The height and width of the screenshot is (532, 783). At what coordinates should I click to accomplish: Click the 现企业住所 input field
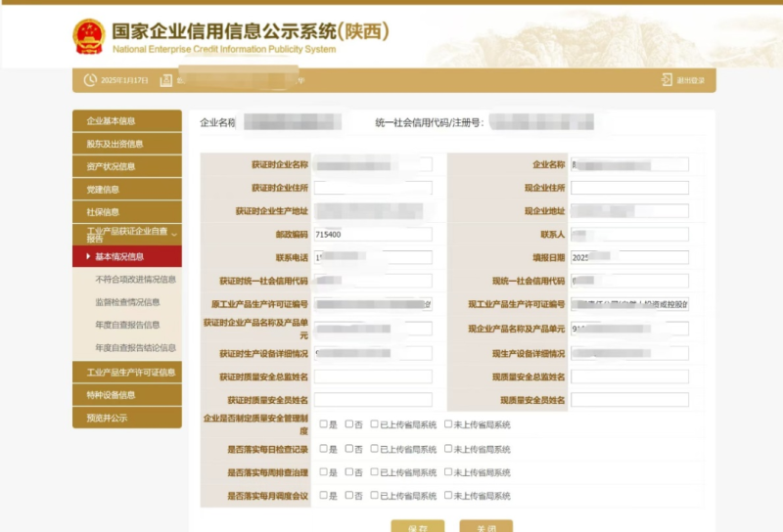(629, 188)
